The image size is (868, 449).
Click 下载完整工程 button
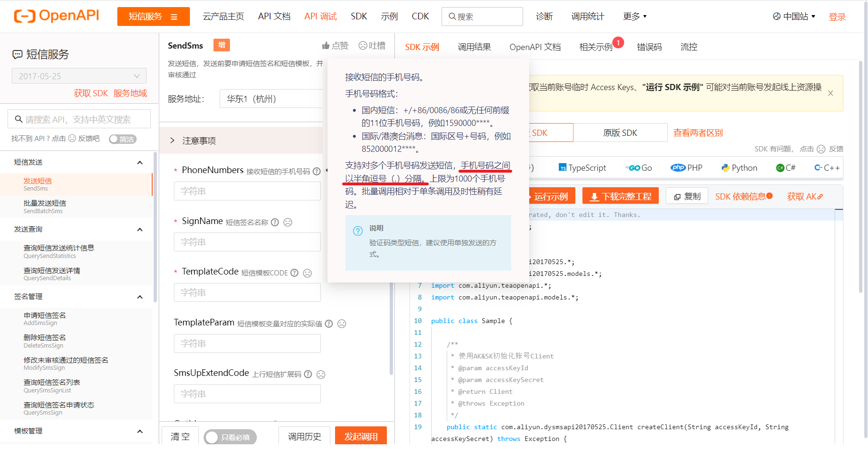[x=621, y=196]
